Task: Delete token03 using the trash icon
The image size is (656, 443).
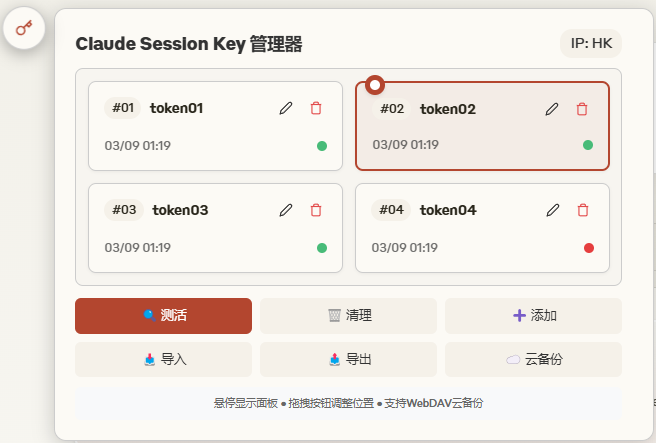Action: 316,210
